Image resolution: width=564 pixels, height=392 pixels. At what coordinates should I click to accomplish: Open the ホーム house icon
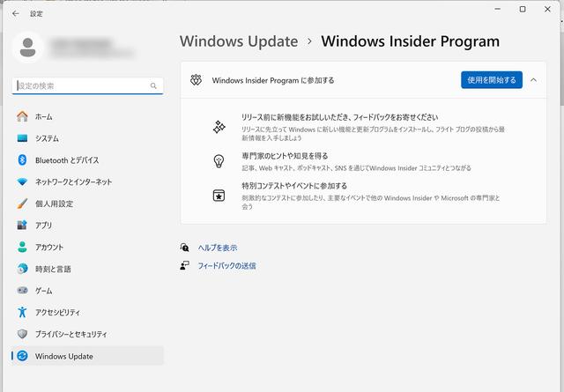pyautogui.click(x=22, y=116)
